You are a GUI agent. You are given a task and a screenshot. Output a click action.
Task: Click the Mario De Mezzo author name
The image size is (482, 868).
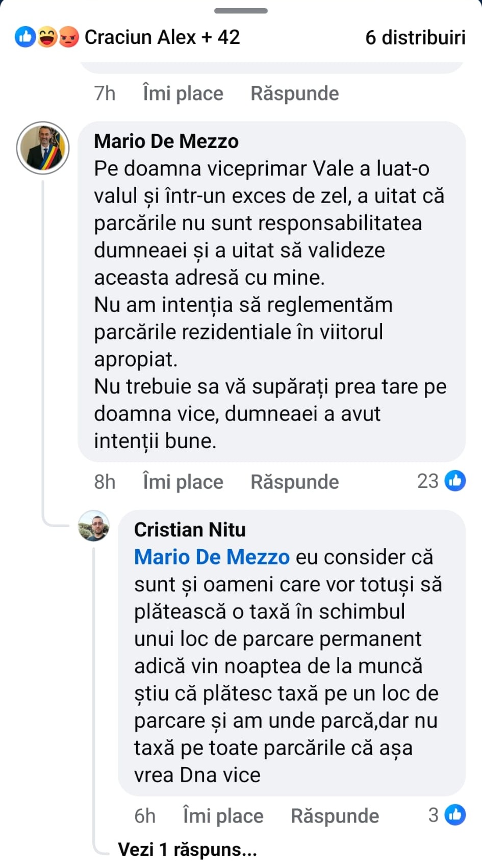click(x=166, y=141)
